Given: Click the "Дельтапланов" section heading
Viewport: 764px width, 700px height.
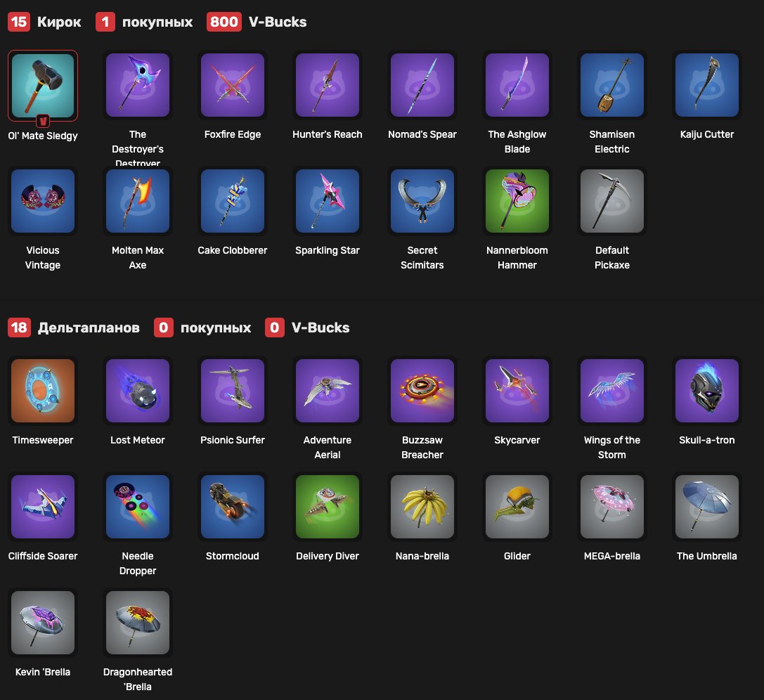Looking at the screenshot, I should [x=89, y=328].
